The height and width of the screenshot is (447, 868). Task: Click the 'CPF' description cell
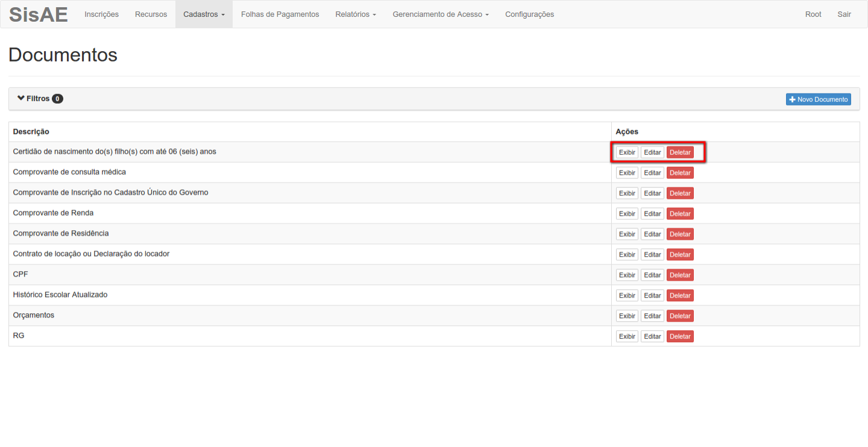pos(310,274)
